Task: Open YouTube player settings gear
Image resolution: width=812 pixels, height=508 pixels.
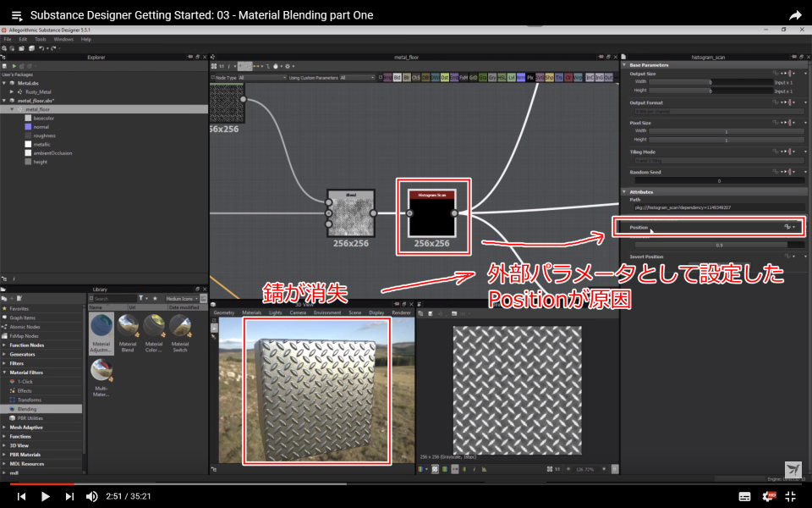Action: (x=769, y=496)
